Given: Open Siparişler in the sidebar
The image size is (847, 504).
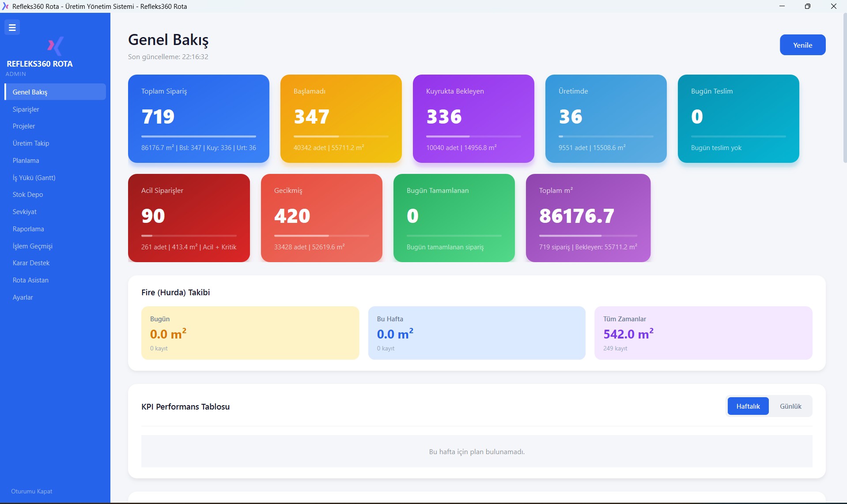Looking at the screenshot, I should pyautogui.click(x=26, y=109).
